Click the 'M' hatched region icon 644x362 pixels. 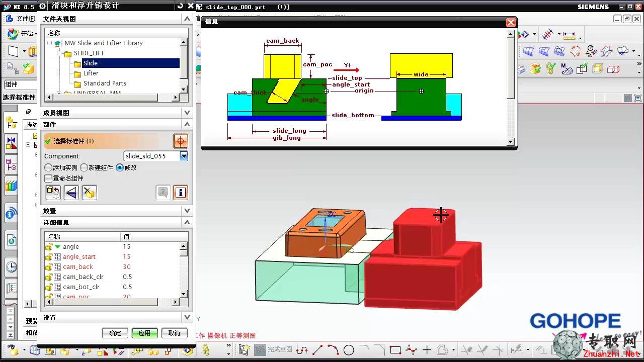(x=567, y=69)
